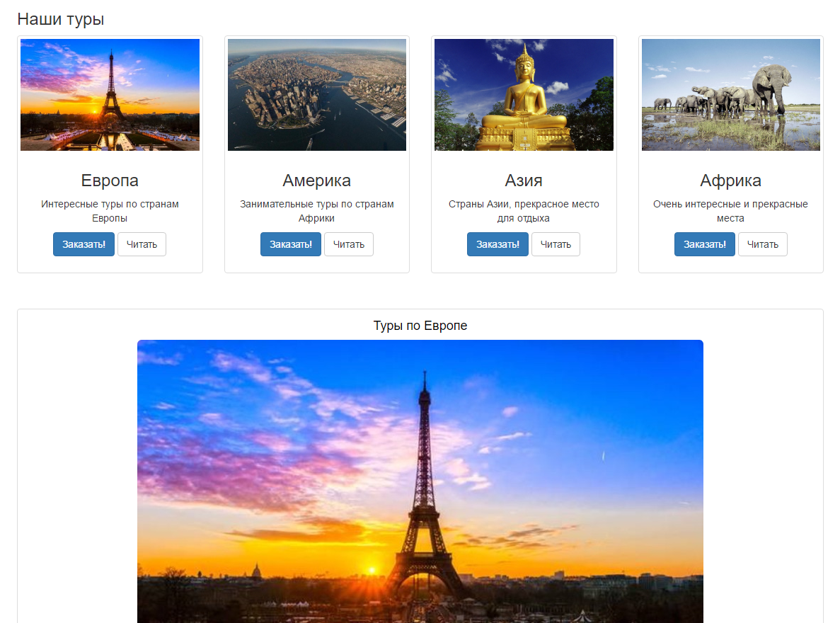This screenshot has height=623, width=840.
Task: Click Заказать! in the Азия card
Action: click(x=497, y=244)
